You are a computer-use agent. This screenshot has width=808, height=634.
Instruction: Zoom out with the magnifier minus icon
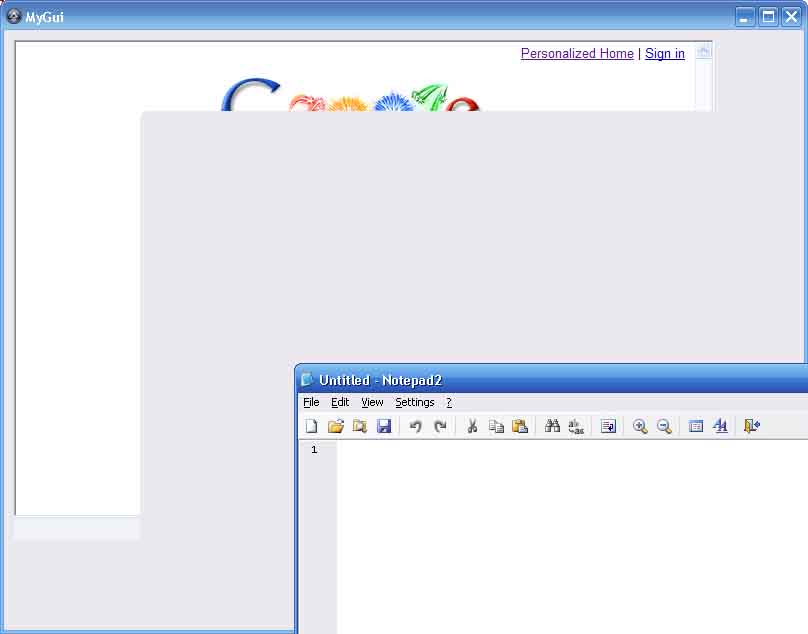[x=664, y=426]
